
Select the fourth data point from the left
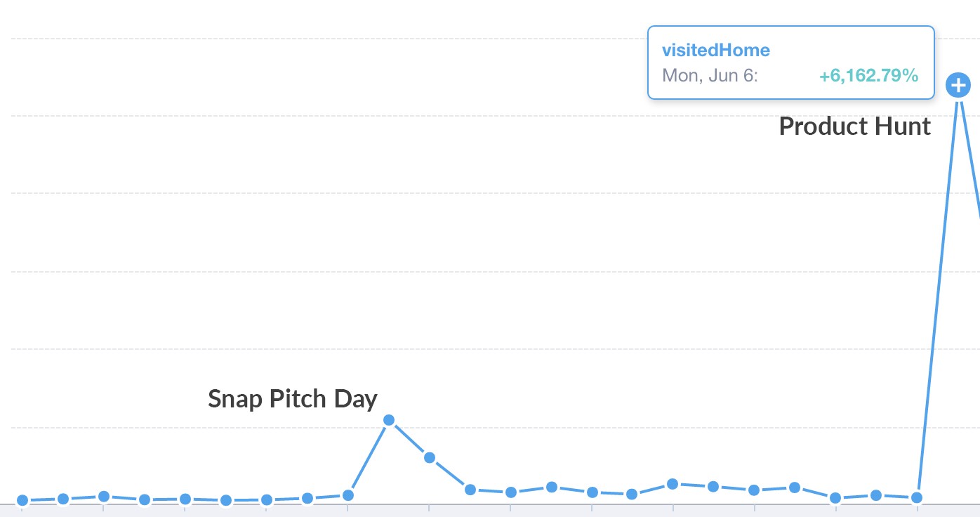point(145,499)
